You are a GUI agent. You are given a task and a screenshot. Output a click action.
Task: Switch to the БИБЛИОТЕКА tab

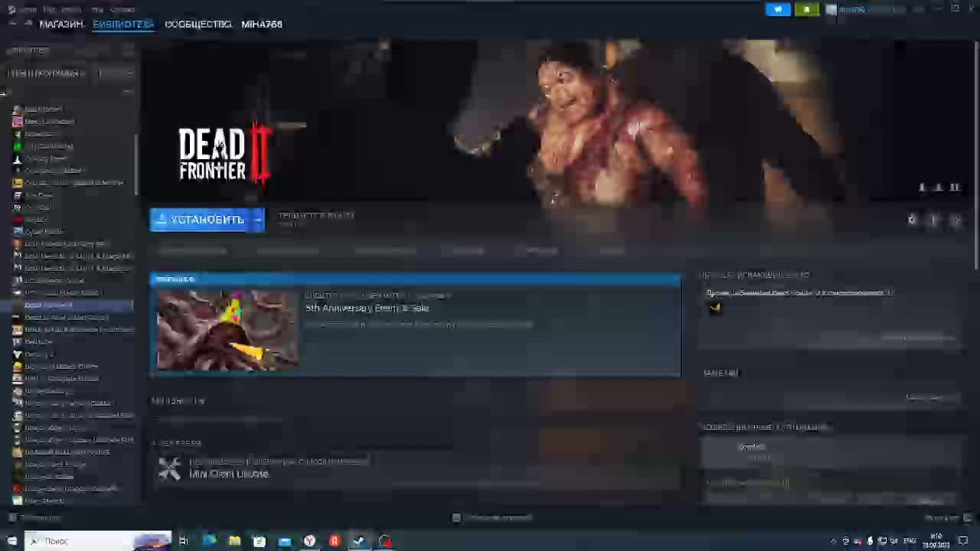[123, 24]
